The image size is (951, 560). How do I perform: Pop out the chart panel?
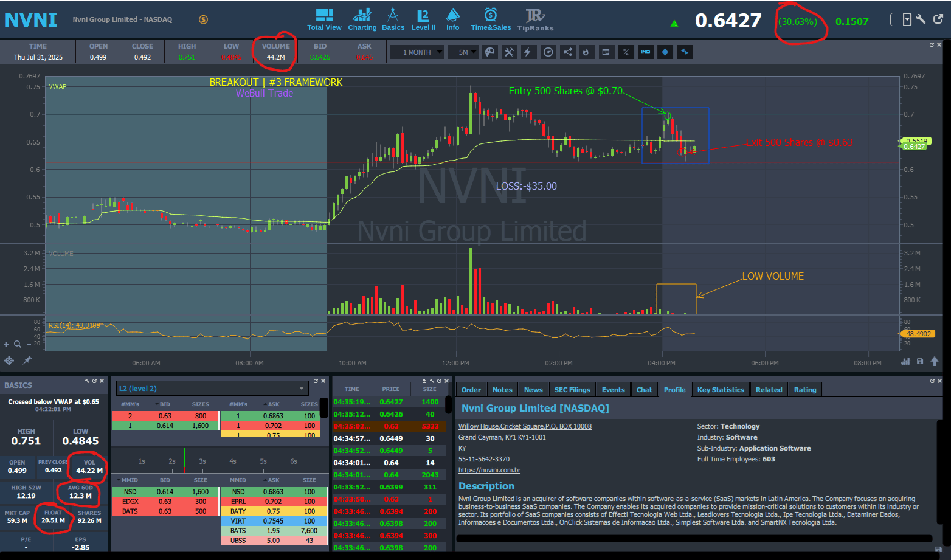[932, 44]
